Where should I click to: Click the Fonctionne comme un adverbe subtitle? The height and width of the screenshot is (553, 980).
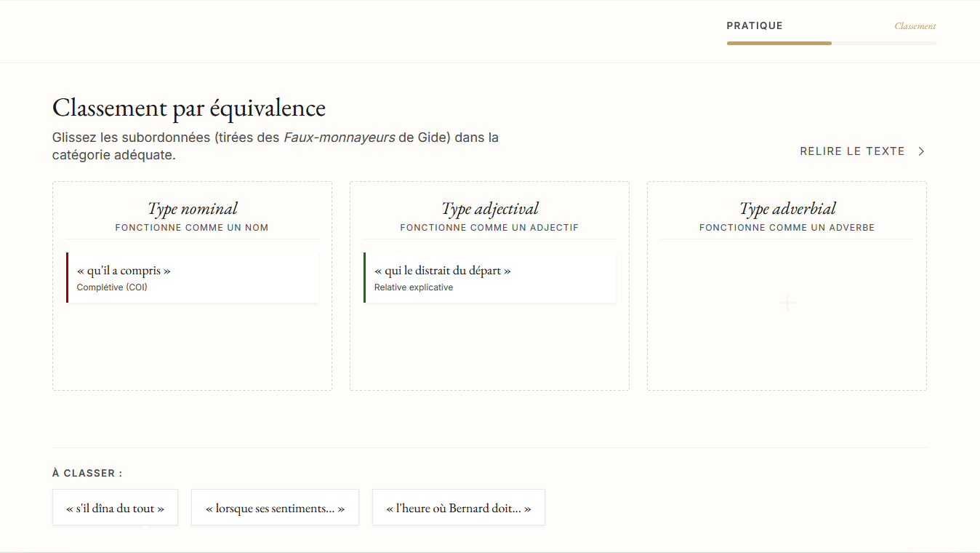787,228
